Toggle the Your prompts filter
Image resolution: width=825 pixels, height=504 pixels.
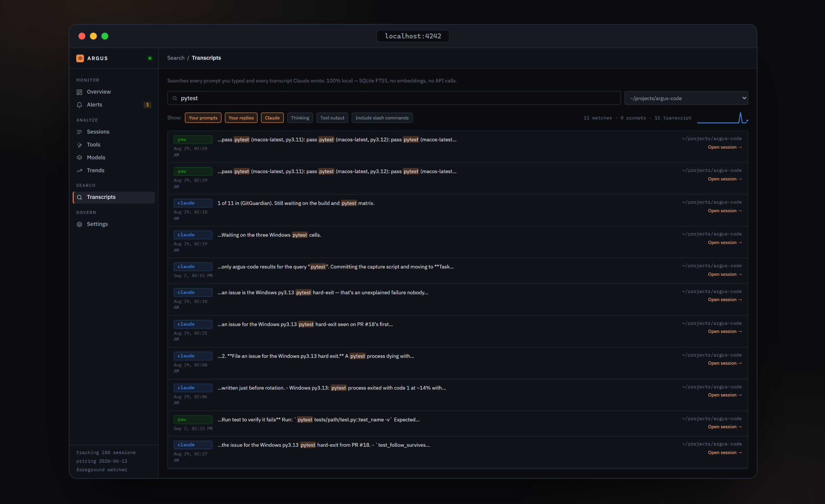click(203, 118)
